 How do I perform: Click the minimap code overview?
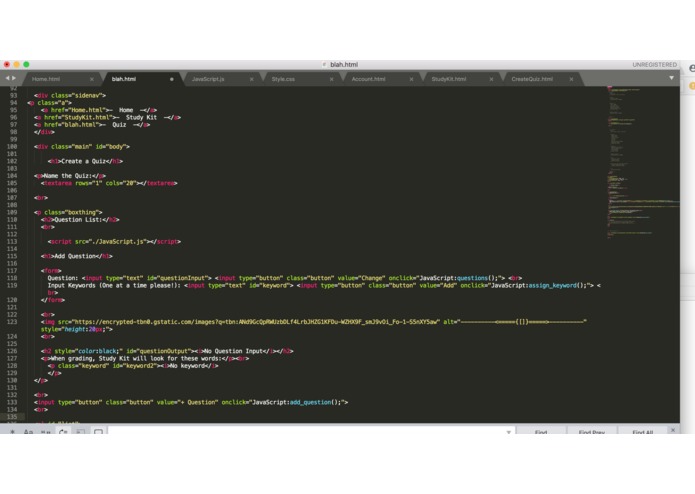pyautogui.click(x=643, y=162)
